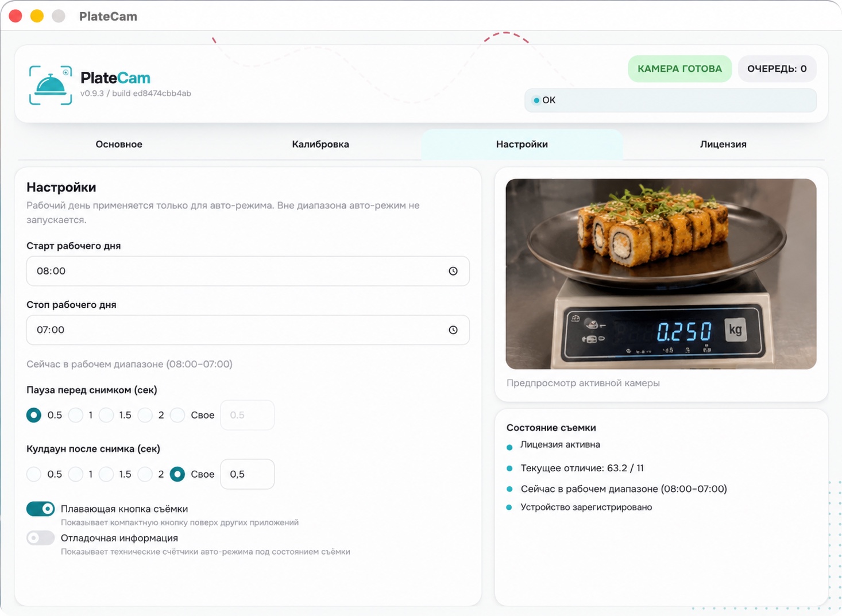Image resolution: width=842 pixels, height=616 pixels.
Task: Go to the Лицензия tab
Action: (723, 144)
